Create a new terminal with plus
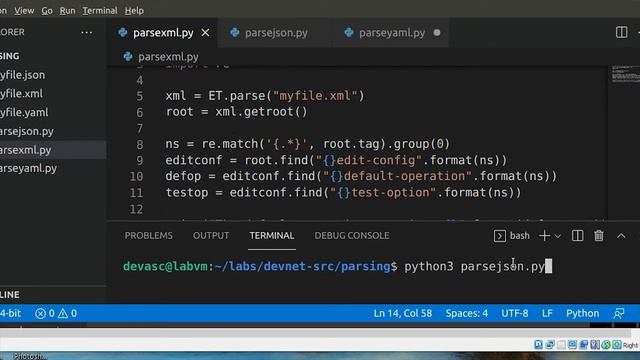This screenshot has width=640, height=360. (544, 236)
